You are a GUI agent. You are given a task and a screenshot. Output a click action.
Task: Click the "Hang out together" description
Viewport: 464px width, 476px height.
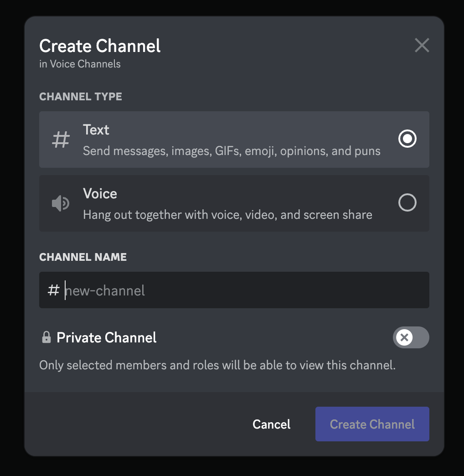[x=227, y=215]
